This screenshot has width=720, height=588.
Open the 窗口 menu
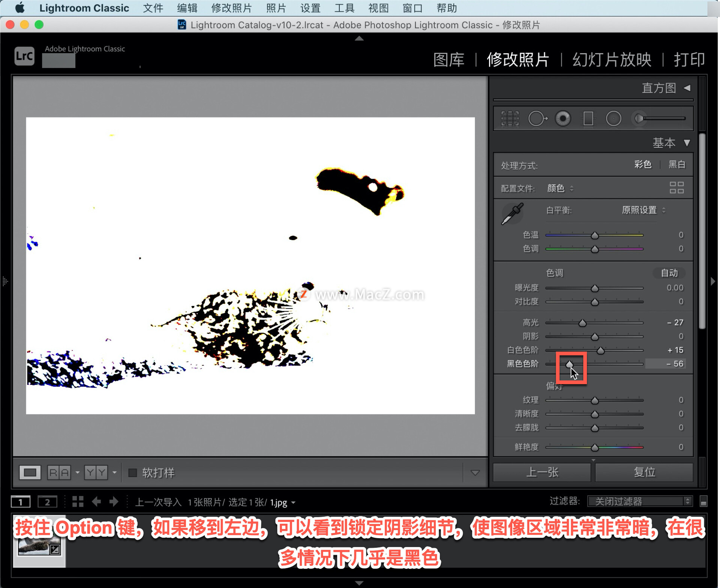[413, 8]
